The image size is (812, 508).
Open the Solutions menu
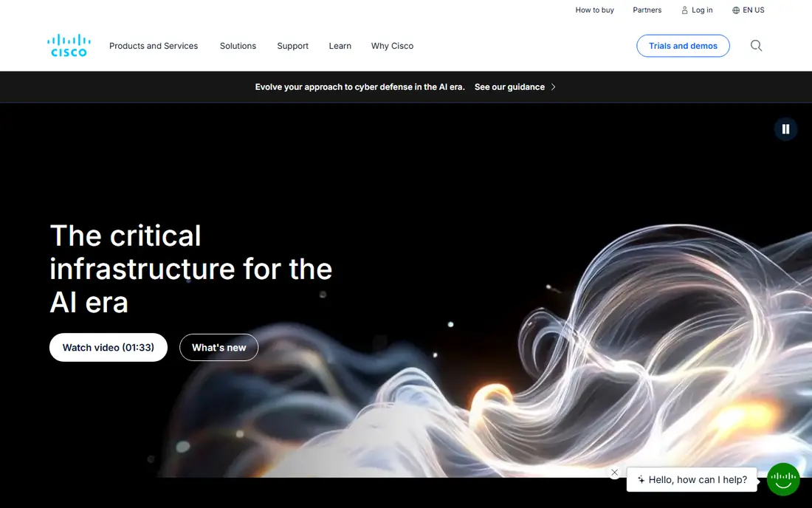point(238,46)
